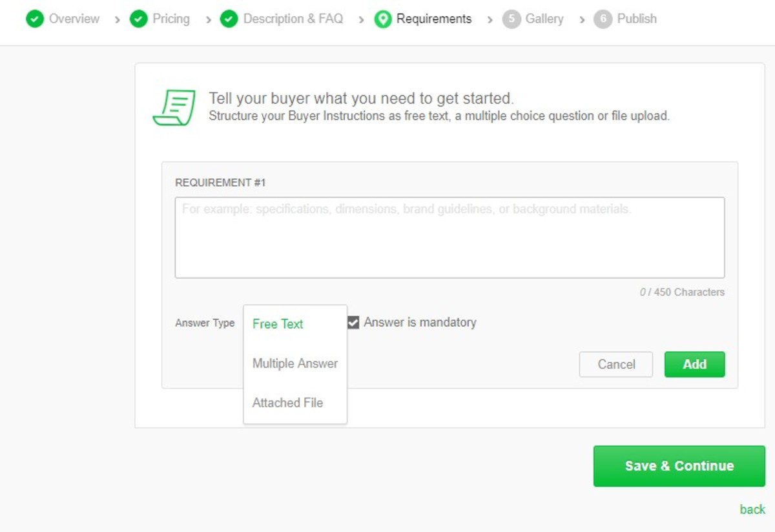Click the back link
This screenshot has height=532, width=775.
click(752, 509)
